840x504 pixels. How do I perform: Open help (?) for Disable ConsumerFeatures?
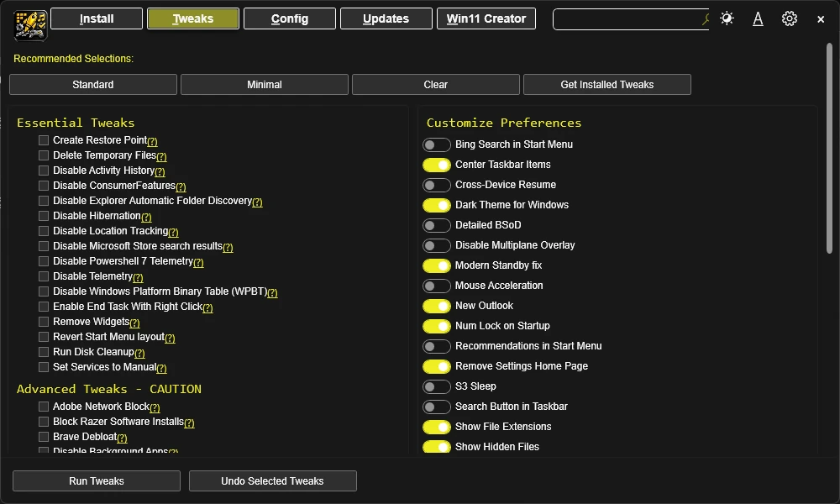(x=181, y=186)
